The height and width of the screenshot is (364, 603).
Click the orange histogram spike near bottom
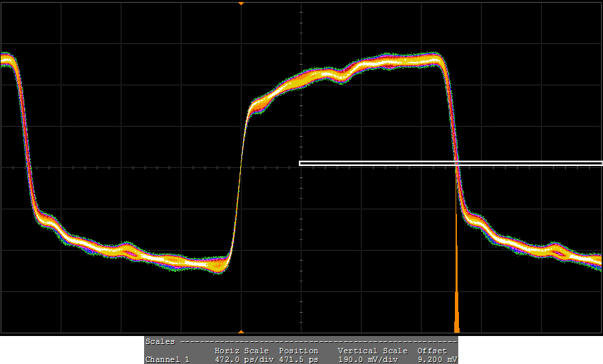pos(457,313)
